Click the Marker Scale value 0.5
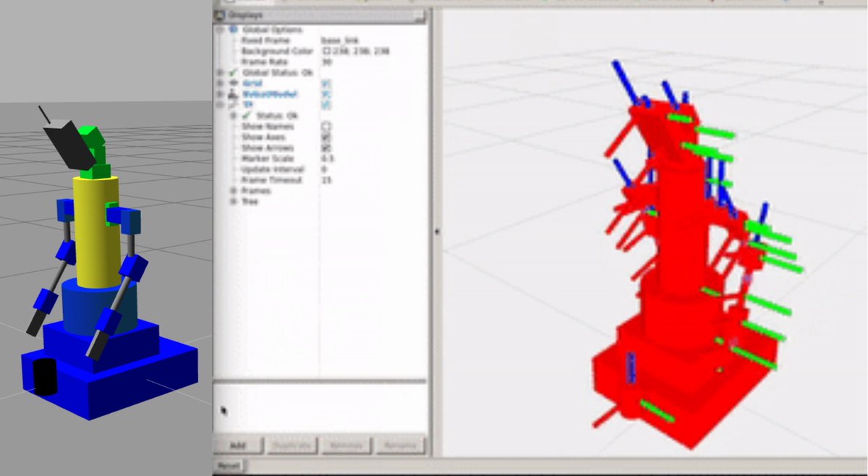Image resolution: width=868 pixels, height=476 pixels. tap(327, 158)
